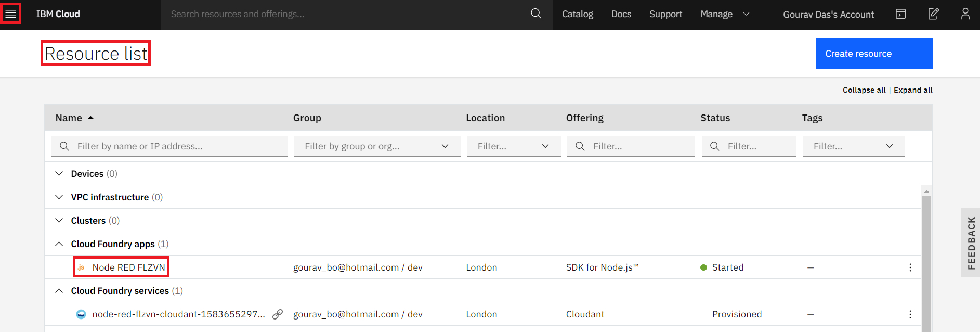Screen dimensions: 980x332
Task: Collapse the Cloud Foundry apps section
Action: (59, 244)
